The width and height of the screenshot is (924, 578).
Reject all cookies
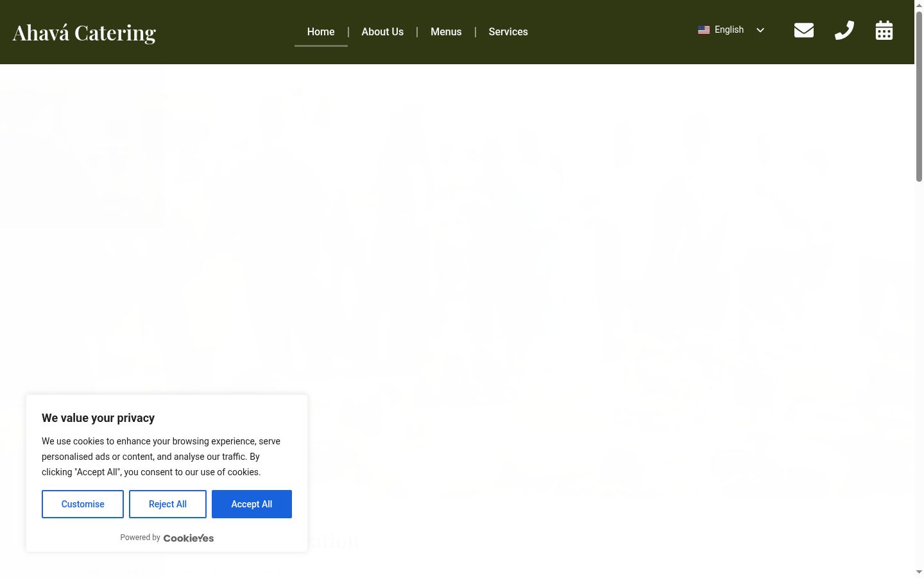point(167,504)
